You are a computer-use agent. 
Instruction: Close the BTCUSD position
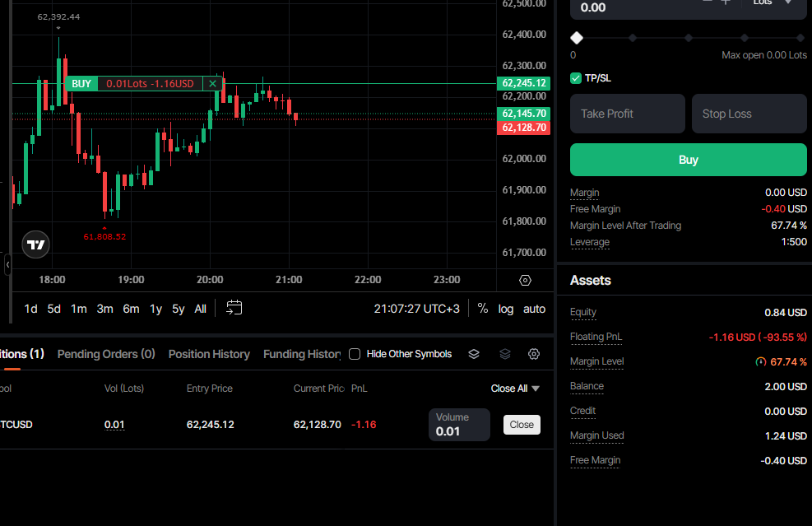tap(522, 425)
